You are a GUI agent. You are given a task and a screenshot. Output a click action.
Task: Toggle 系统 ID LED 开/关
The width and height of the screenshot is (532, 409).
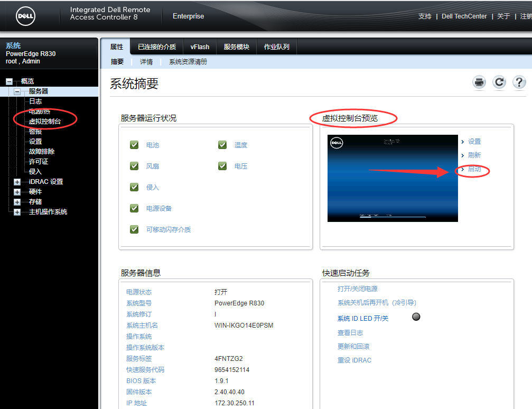tap(363, 318)
